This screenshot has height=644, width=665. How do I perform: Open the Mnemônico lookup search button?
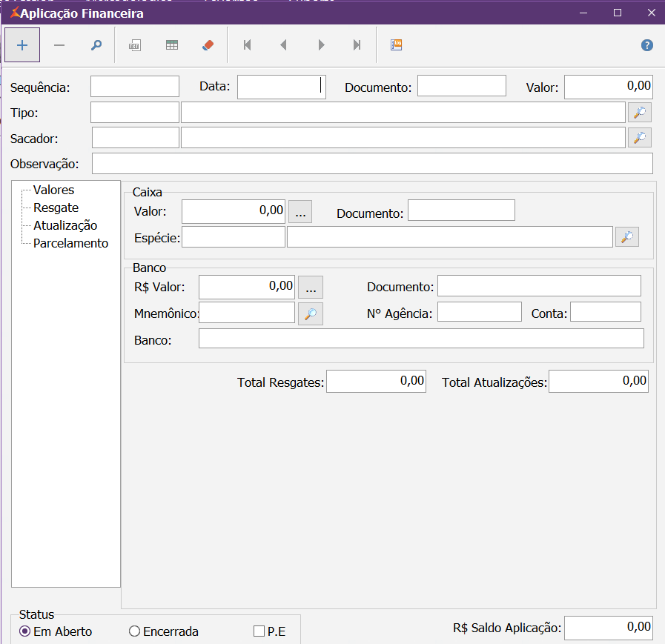(x=311, y=314)
